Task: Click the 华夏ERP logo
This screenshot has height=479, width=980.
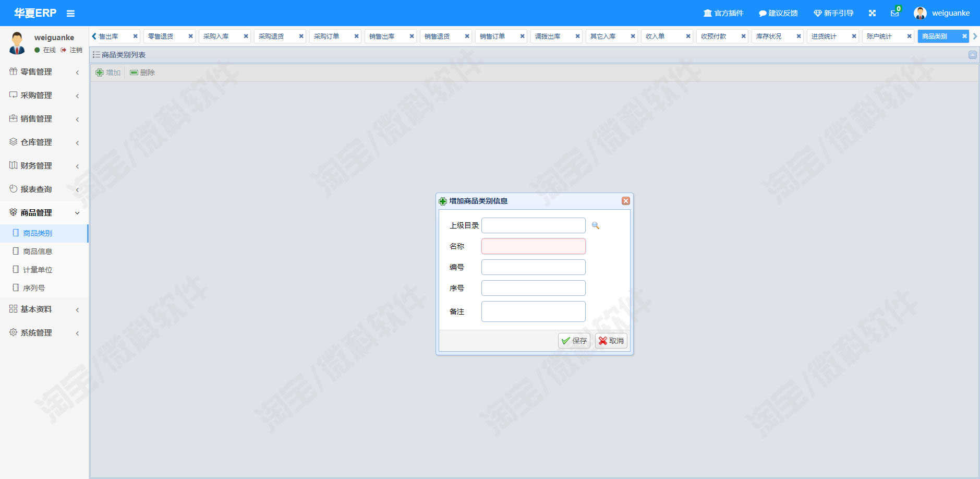Action: [x=35, y=13]
